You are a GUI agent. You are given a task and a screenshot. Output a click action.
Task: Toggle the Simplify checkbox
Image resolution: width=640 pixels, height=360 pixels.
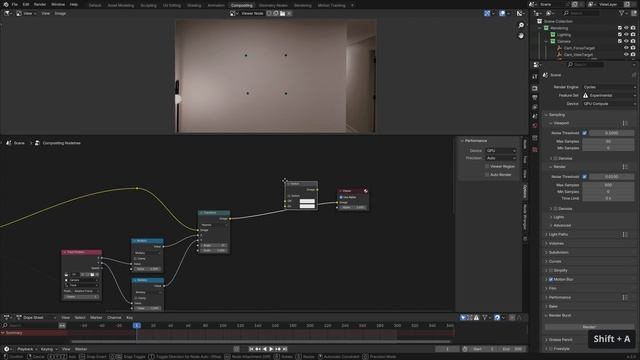(551, 271)
